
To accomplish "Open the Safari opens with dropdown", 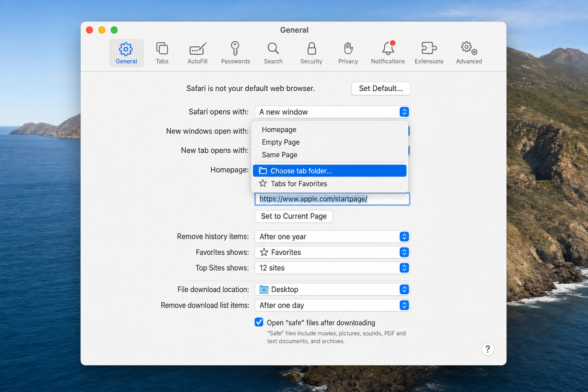I will tap(332, 112).
